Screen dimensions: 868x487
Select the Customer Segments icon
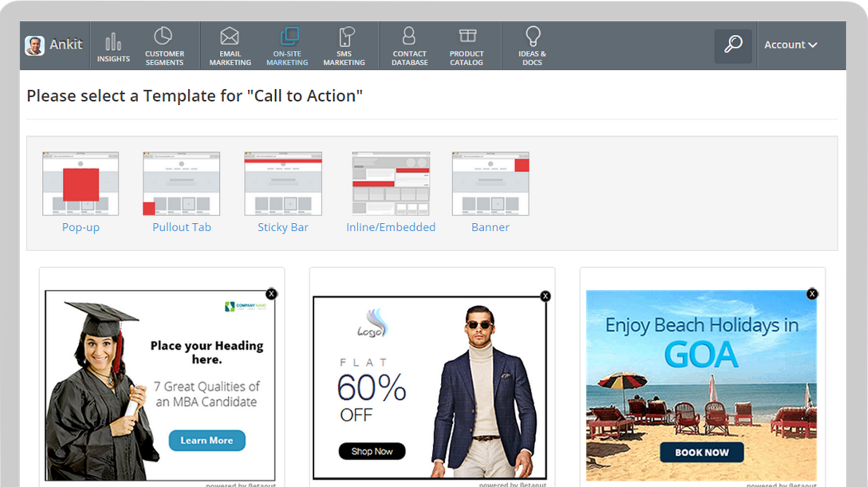click(x=164, y=45)
